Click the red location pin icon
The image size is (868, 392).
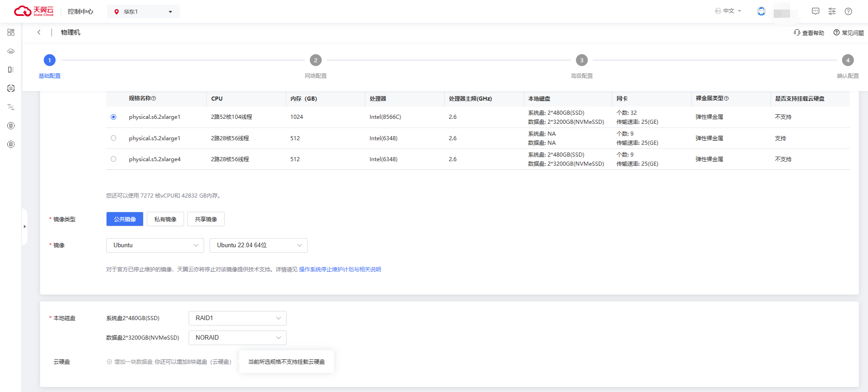tap(117, 12)
